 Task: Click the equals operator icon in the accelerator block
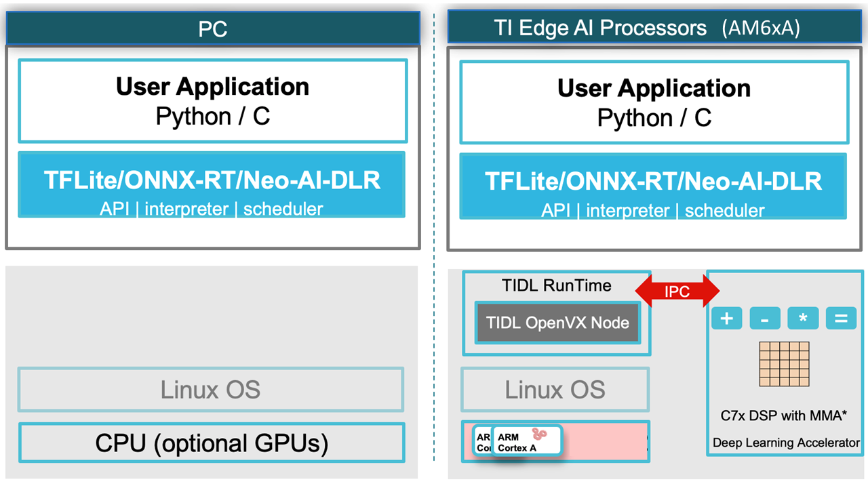842,319
